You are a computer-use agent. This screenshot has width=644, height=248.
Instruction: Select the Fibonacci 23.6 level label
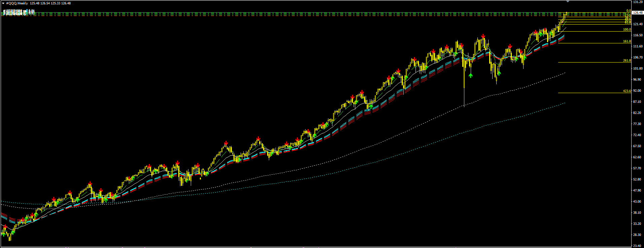628,15
